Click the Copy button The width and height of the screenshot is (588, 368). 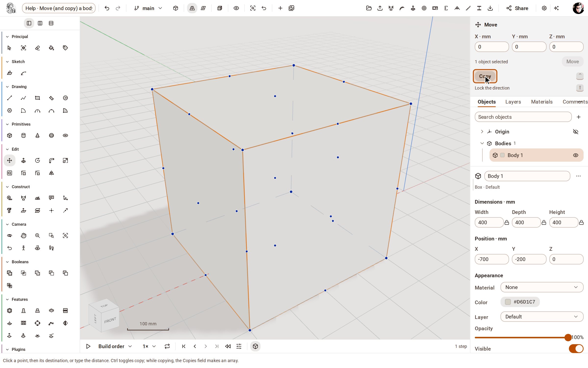point(485,76)
